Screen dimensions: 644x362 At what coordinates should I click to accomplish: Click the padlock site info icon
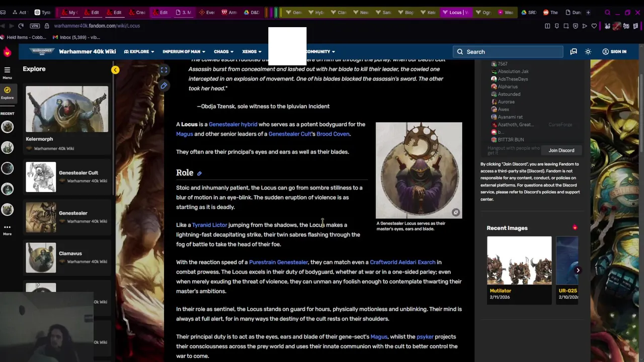pos(47,26)
